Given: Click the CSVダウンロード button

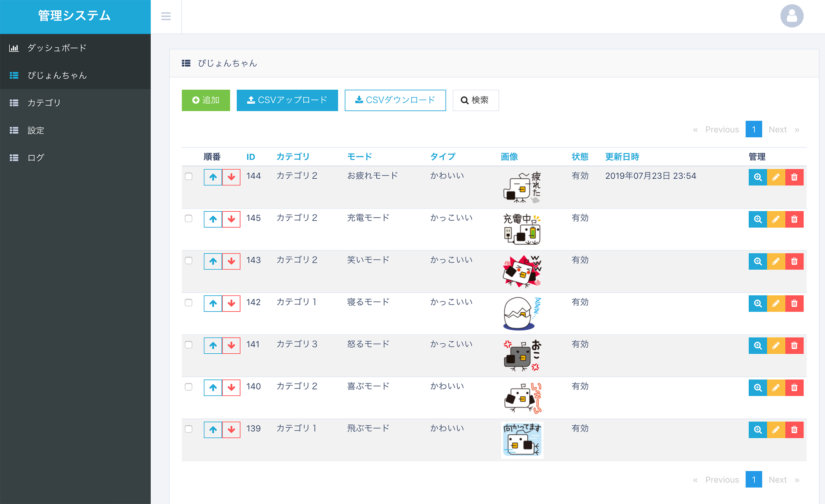Looking at the screenshot, I should click(394, 100).
